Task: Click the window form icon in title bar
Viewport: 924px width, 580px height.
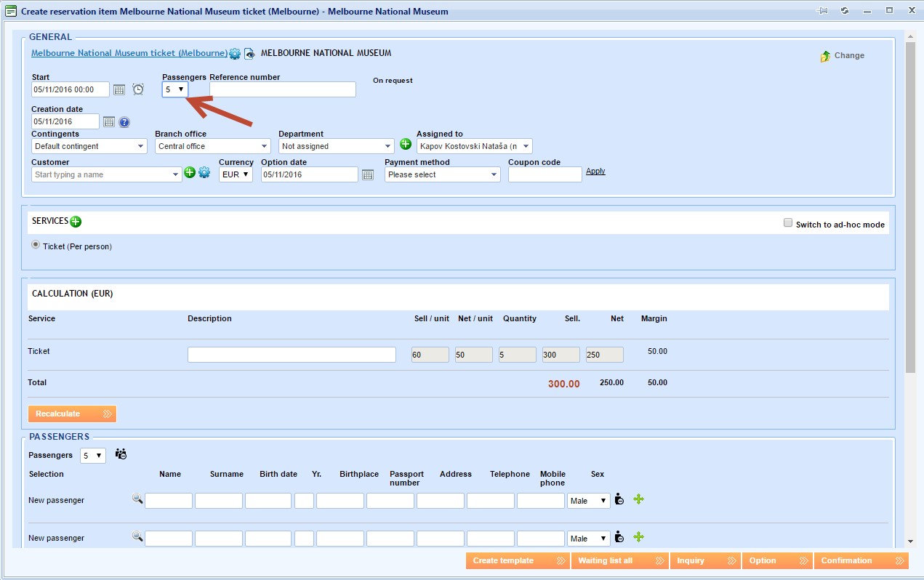Action: click(x=11, y=12)
